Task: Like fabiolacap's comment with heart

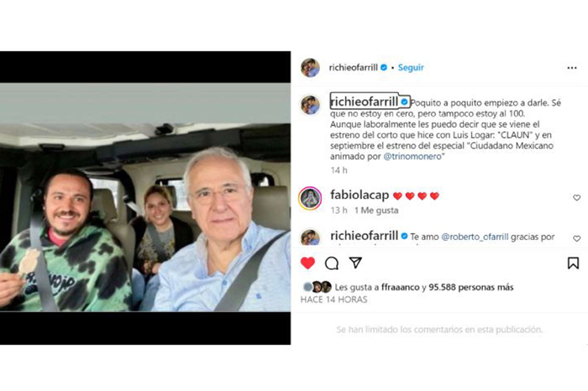Action: [577, 198]
